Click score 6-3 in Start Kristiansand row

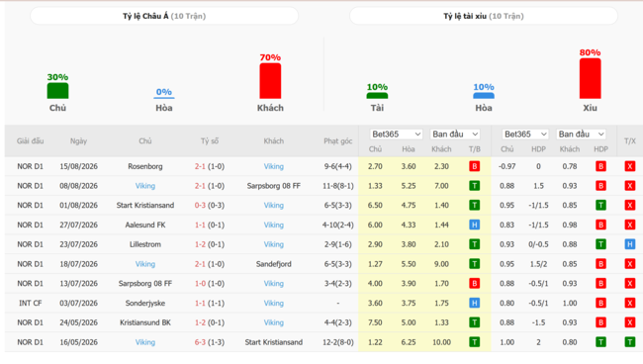point(200,342)
